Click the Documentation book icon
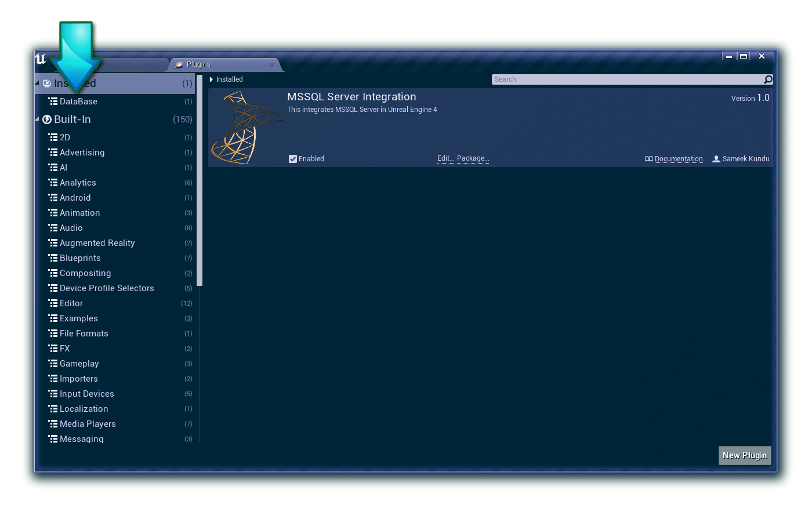The height and width of the screenshot is (522, 812). click(648, 159)
